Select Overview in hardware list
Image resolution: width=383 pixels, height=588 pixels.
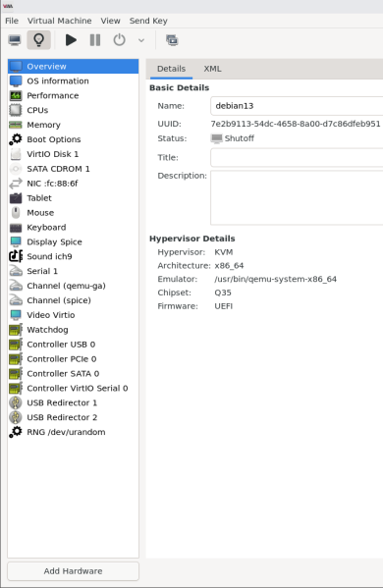tap(73, 67)
